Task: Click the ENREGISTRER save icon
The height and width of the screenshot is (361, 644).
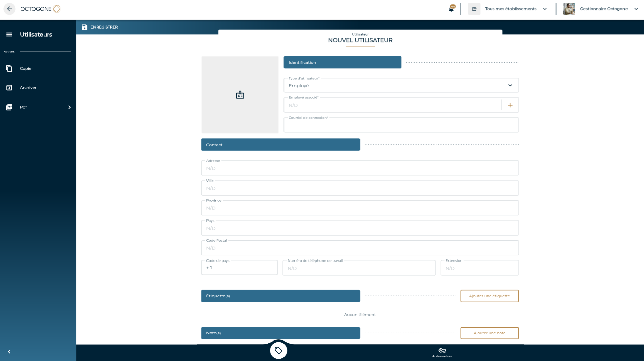Action: click(84, 27)
